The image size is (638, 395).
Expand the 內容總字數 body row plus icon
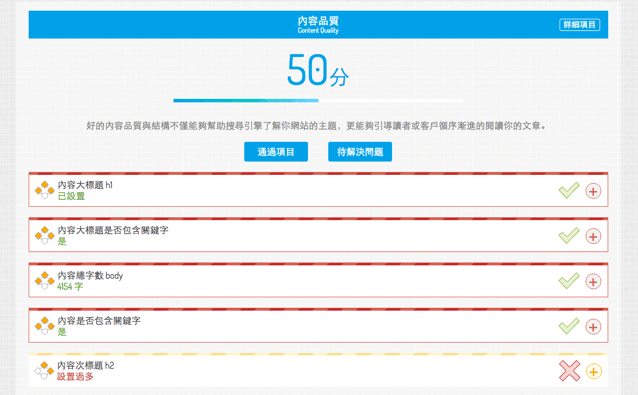(x=593, y=282)
